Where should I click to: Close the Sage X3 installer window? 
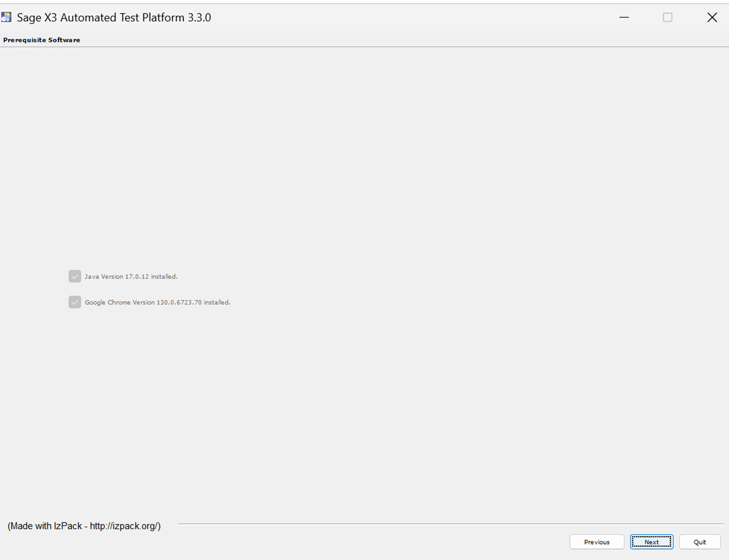pos(712,17)
